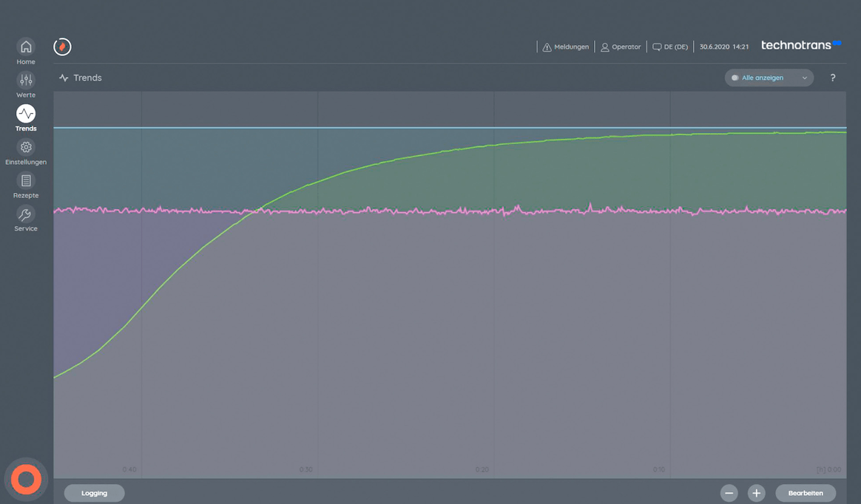Expand the Alle anzeigen dropdown arrow
The image size is (861, 504).
click(804, 78)
